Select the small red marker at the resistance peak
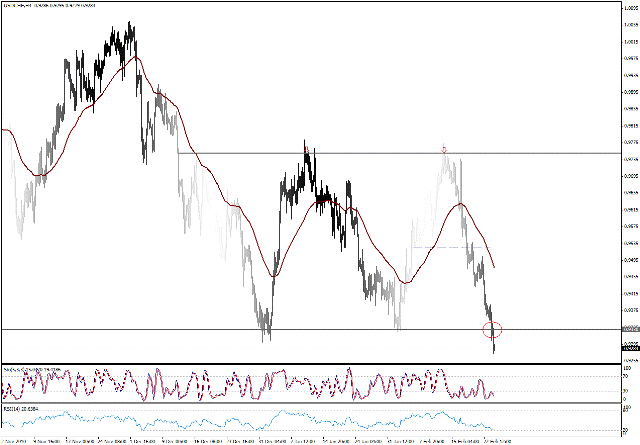The width and height of the screenshot is (640, 445). click(x=444, y=150)
